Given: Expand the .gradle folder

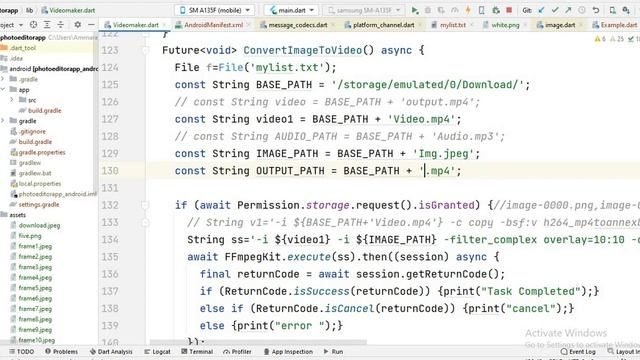Looking at the screenshot, I should [x=3, y=79].
